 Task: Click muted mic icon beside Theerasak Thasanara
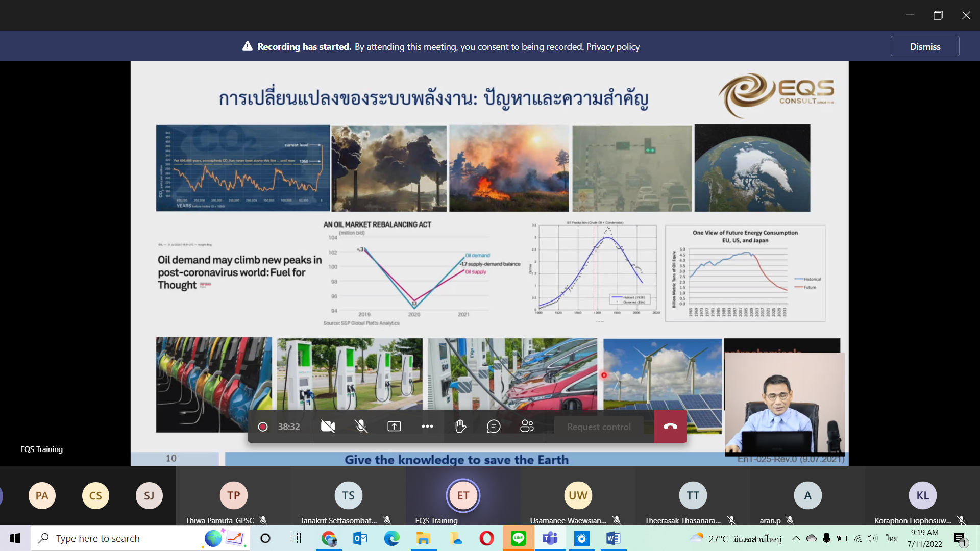pos(731,520)
